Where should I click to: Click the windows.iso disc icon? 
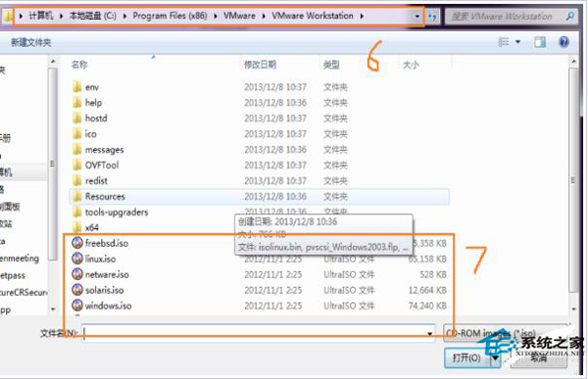(x=77, y=306)
